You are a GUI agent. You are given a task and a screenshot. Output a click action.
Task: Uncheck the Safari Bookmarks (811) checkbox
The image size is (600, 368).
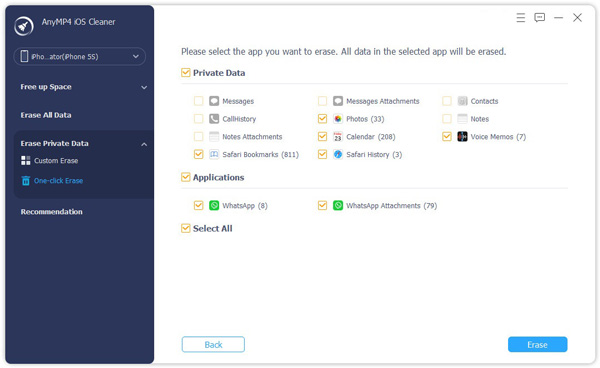[x=199, y=155]
